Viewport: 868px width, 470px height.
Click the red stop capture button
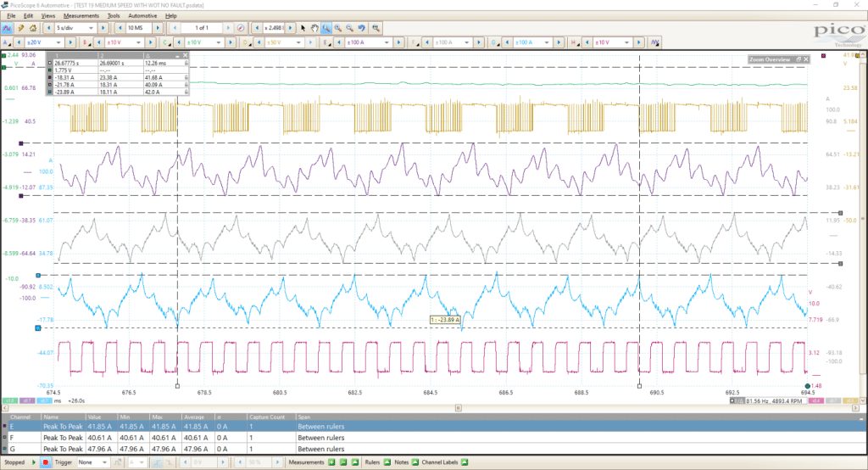46,462
